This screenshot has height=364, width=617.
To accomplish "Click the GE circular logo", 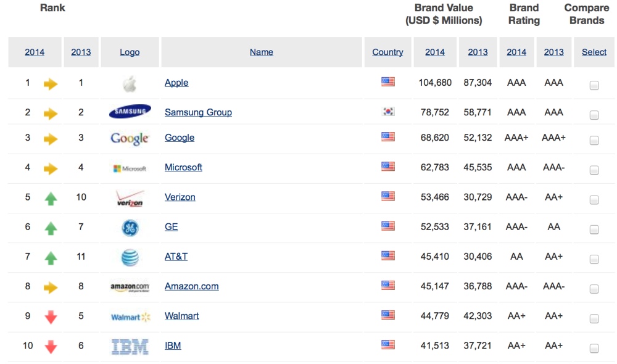I will point(130,228).
